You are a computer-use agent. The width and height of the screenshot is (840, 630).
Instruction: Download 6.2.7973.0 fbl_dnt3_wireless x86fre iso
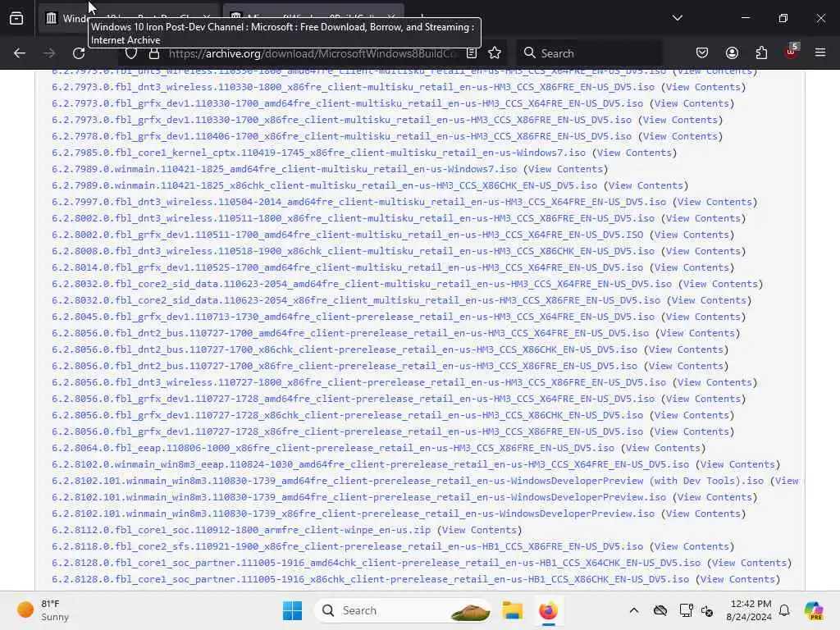[353, 87]
